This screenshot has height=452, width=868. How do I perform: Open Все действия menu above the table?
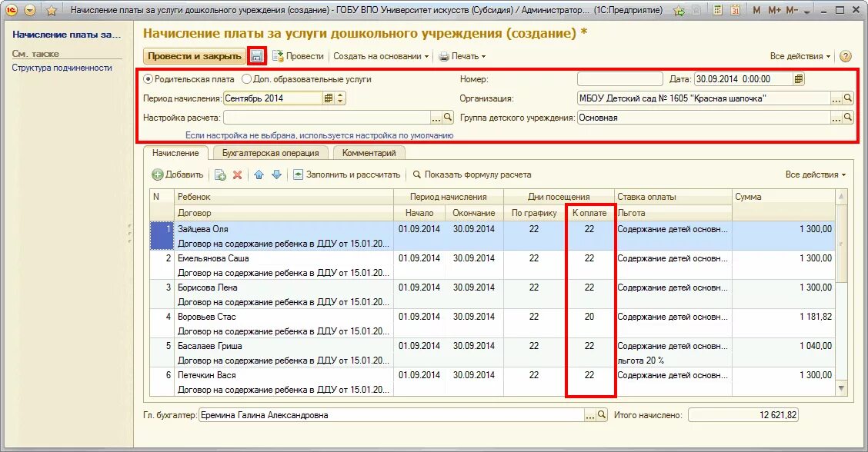coord(816,174)
